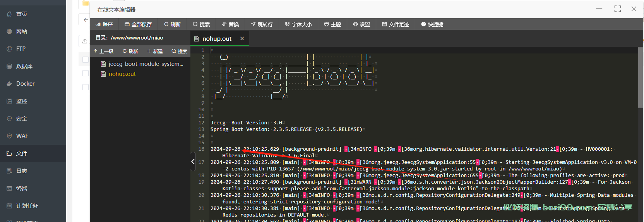The width and height of the screenshot is (644, 222).
Task: Maximize the online text editor window
Action: [618, 9]
